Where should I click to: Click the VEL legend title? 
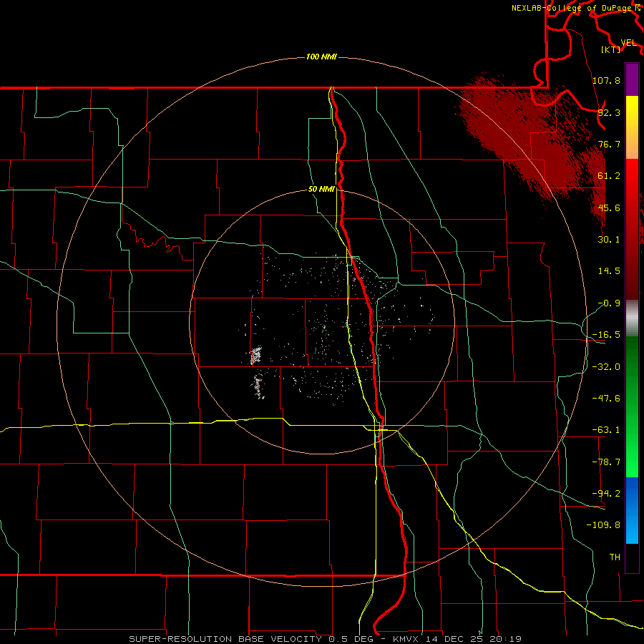point(628,43)
